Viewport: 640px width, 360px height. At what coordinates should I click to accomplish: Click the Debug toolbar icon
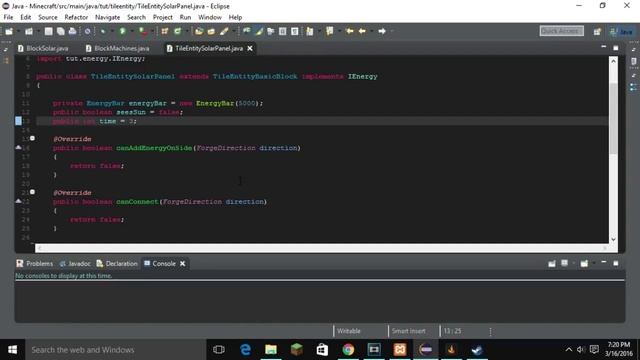click(102, 31)
